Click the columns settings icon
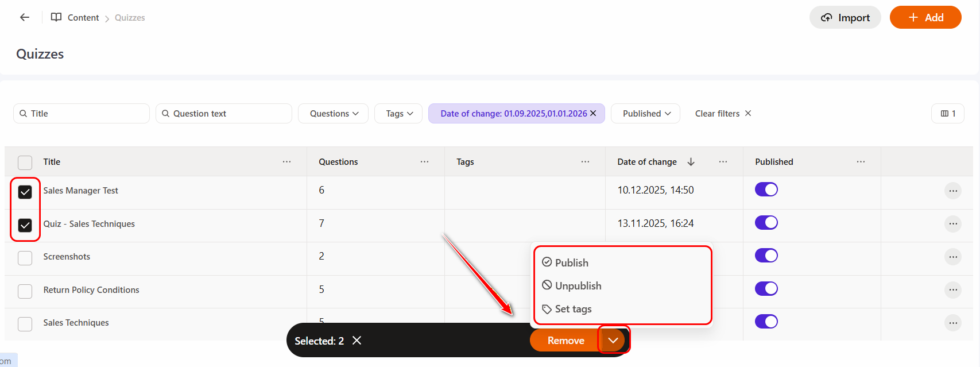The image size is (980, 367). point(947,114)
